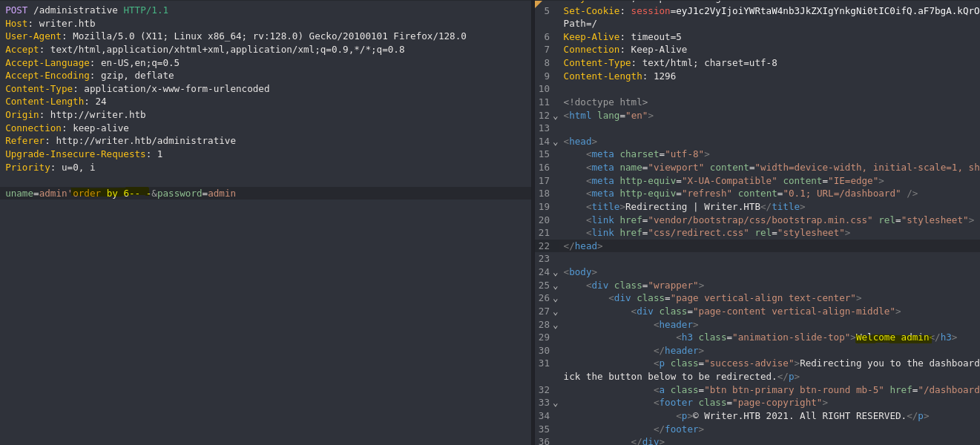This screenshot has width=980, height=445.
Task: Click the meta refresh URL=/dashboard content
Action: pos(842,194)
